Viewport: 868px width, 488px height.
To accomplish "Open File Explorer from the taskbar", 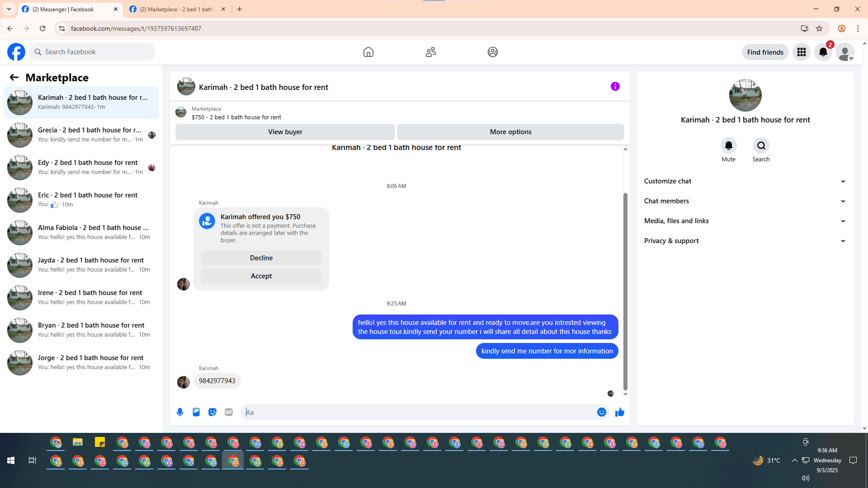I will tap(78, 442).
